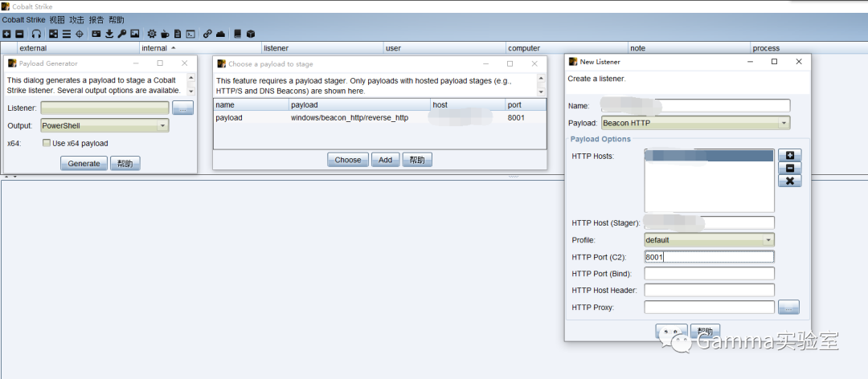Manage web server via cloud icon
The height and width of the screenshot is (379, 868).
click(220, 34)
